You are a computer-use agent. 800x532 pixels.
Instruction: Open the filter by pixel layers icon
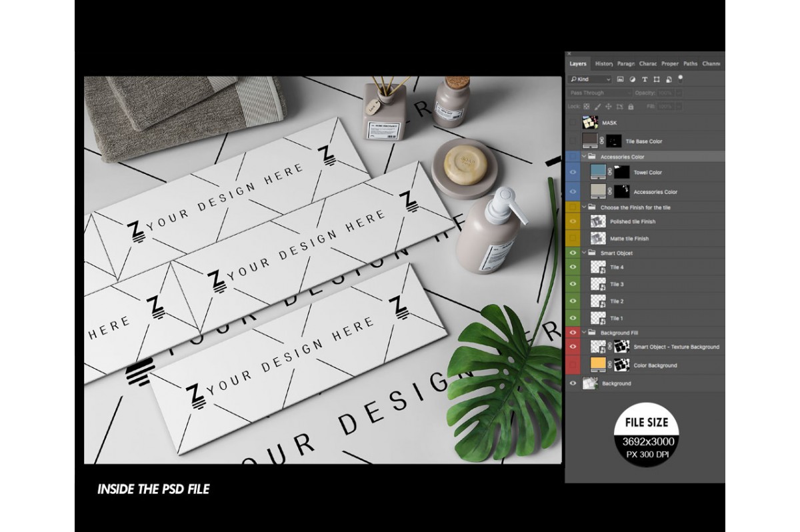pos(621,79)
